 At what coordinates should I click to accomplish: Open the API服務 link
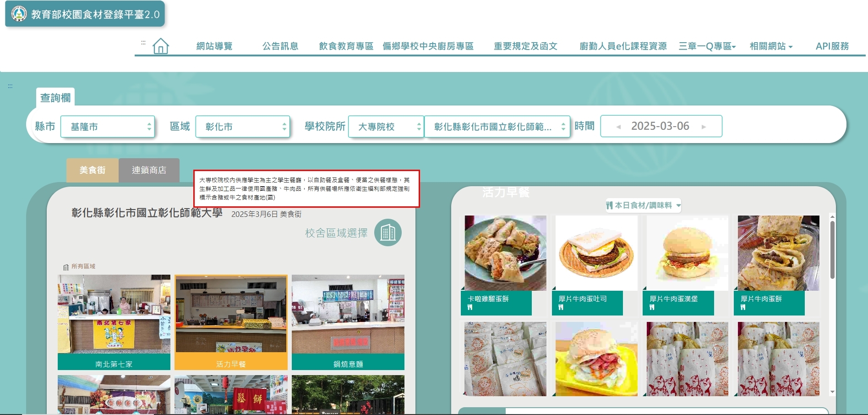(832, 46)
